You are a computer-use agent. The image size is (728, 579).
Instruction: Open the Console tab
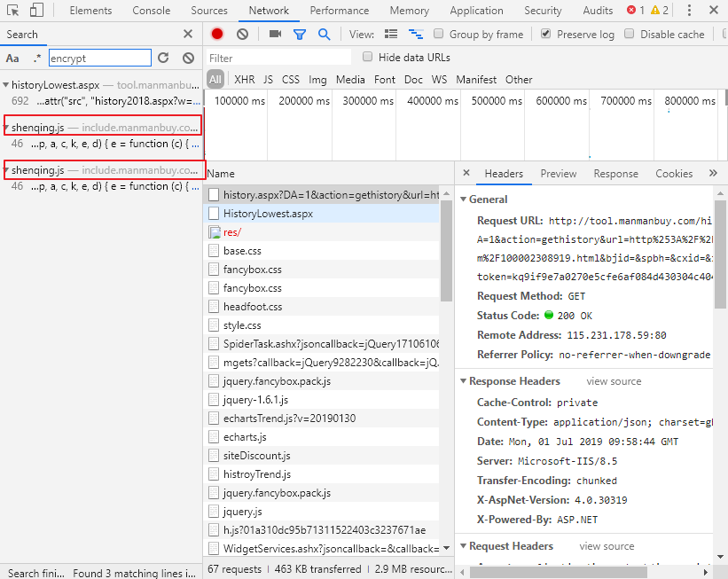coord(152,11)
